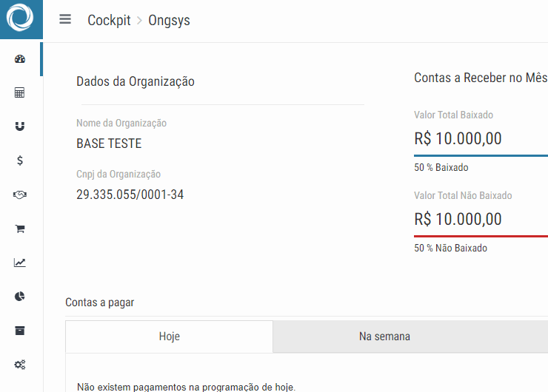The width and height of the screenshot is (548, 392).
Task: Click the Valor Total Baixado label
Action: pos(454,115)
